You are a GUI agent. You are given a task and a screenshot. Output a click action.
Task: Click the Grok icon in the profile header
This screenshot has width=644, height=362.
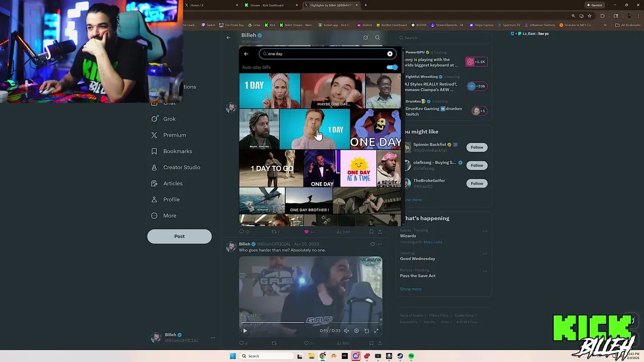[x=365, y=38]
